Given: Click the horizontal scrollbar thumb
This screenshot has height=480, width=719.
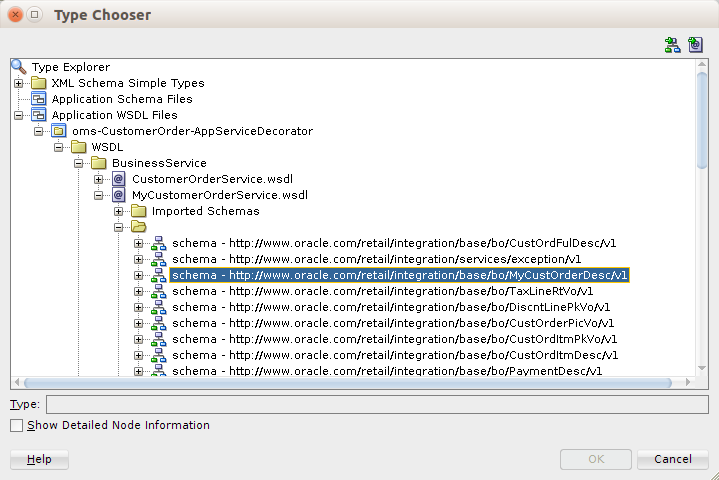Looking at the screenshot, I should click(x=348, y=382).
